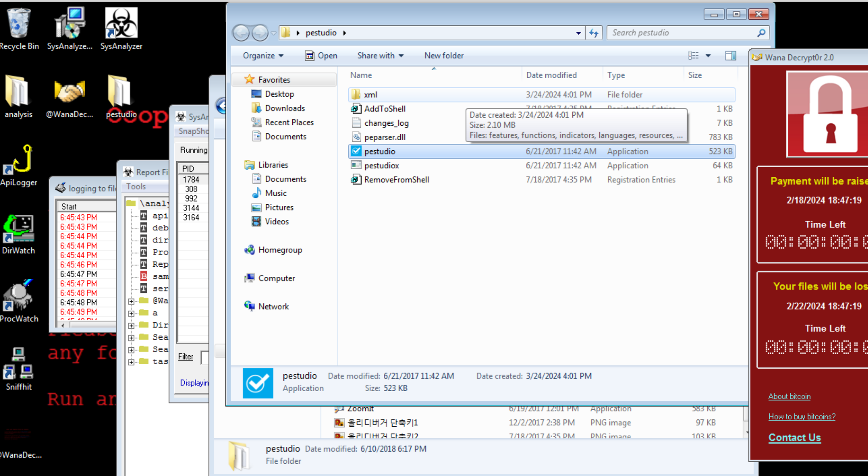Select Downloads under Favorites
Screen dimensions: 868x476
tap(278, 108)
